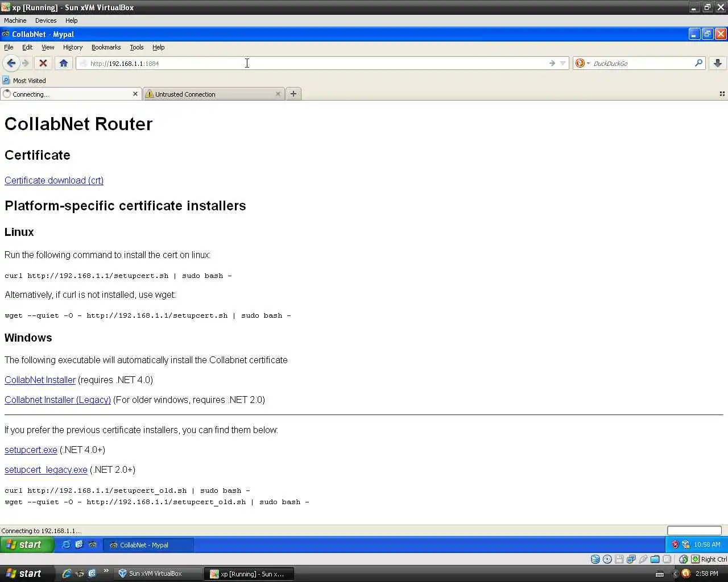Open Most Visited bookmarks folder
Image resolution: width=728 pixels, height=582 pixels.
tap(24, 81)
